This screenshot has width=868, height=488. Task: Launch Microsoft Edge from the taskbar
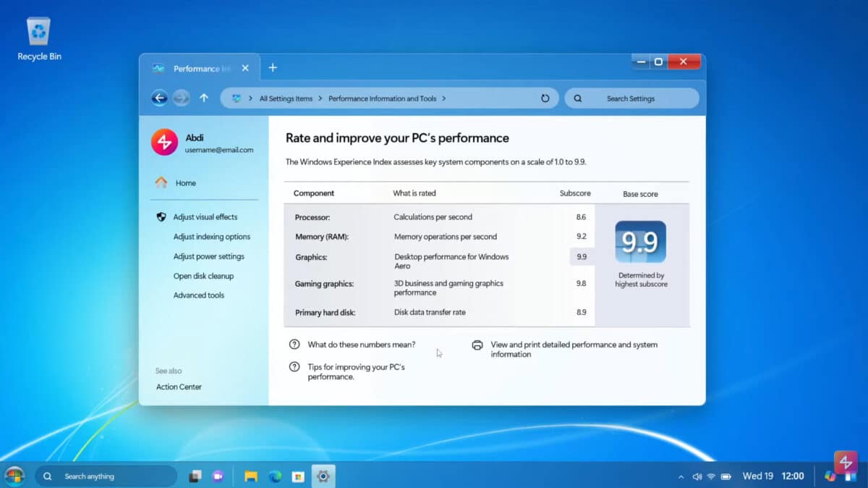275,476
